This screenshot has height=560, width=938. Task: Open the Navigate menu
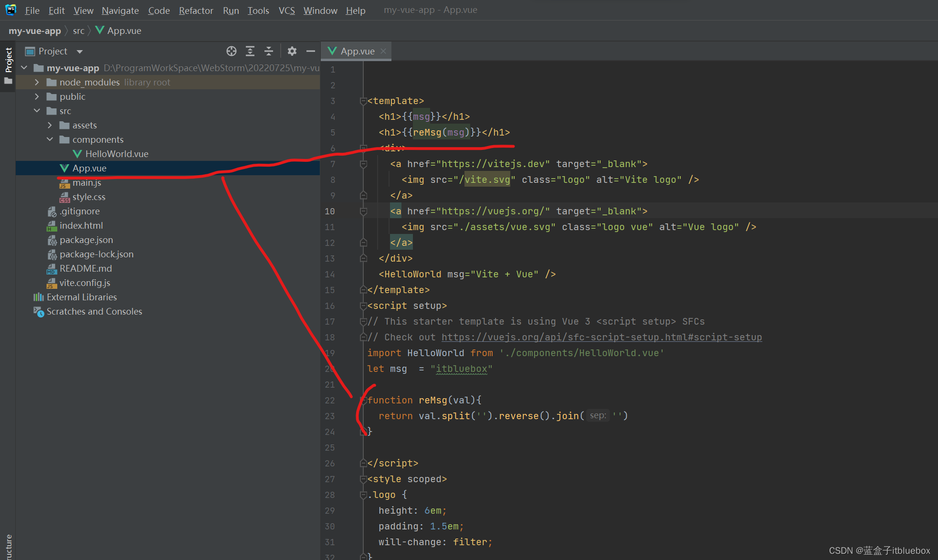coord(120,10)
